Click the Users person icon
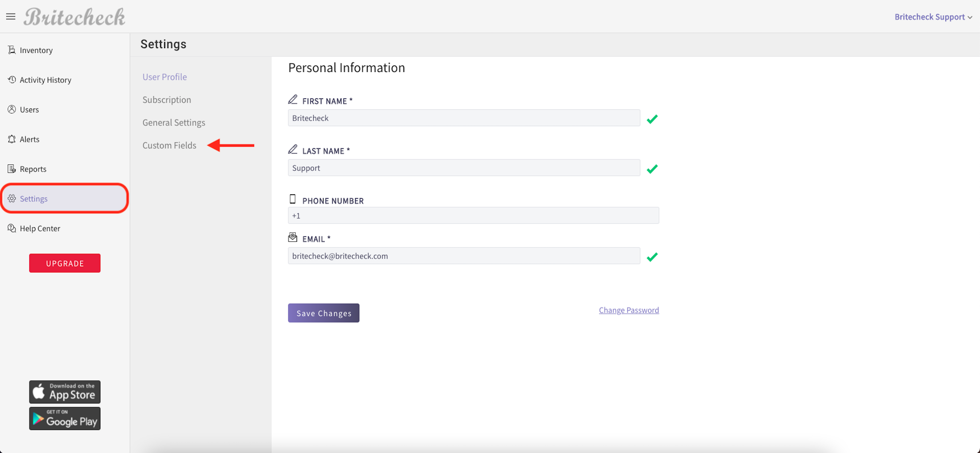 pyautogui.click(x=12, y=109)
